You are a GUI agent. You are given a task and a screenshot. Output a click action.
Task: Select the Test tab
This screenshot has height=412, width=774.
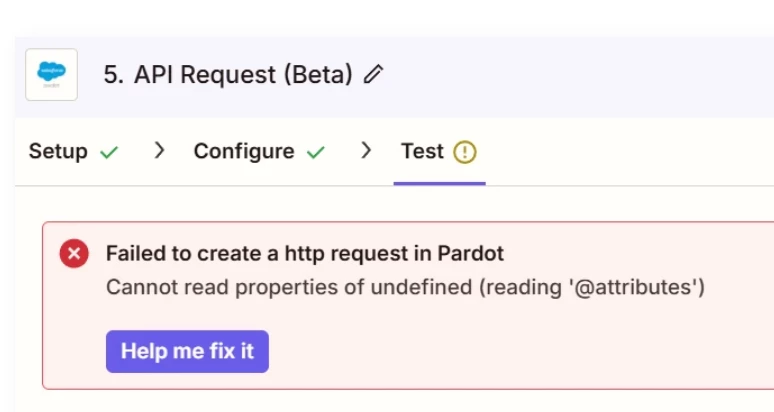click(x=422, y=152)
